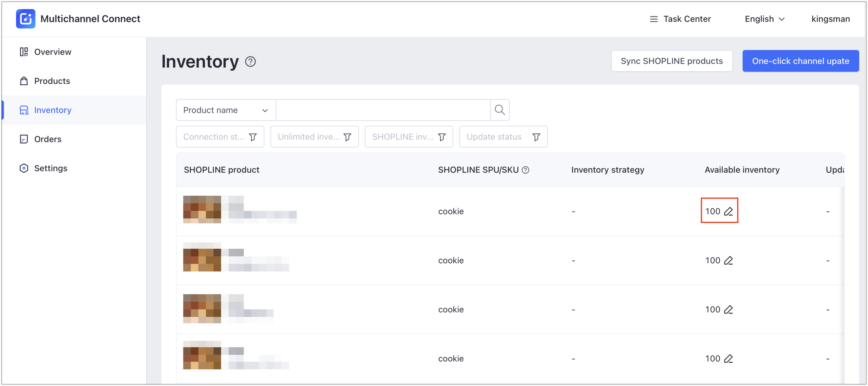Click 'cookie' SKU in first row
Image resolution: width=868 pixels, height=386 pixels.
pos(451,211)
